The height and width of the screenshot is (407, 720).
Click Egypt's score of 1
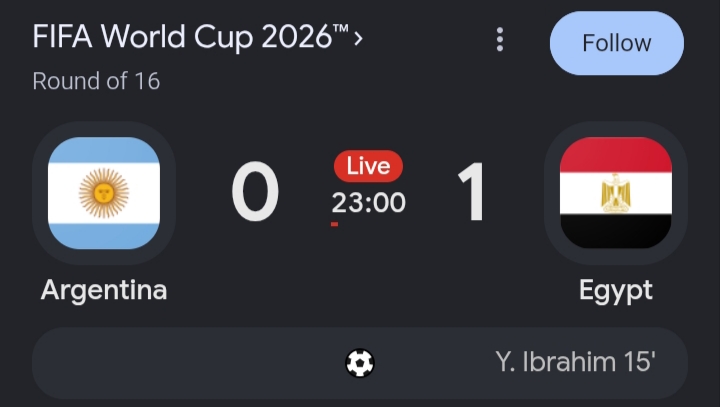pos(472,192)
